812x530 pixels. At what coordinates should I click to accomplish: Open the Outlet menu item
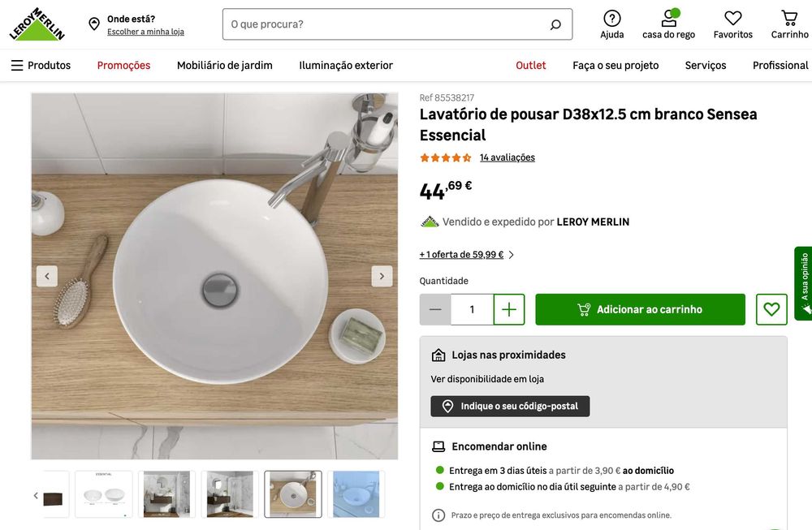pos(531,65)
